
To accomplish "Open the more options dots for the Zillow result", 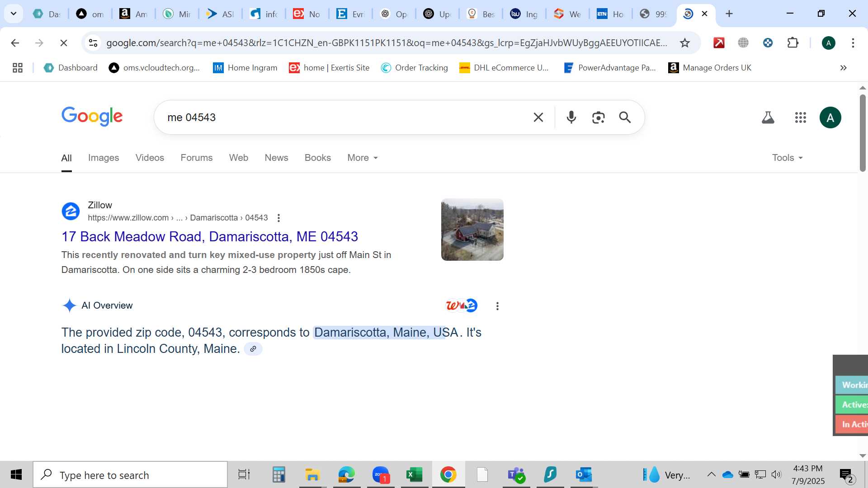I will [x=278, y=218].
